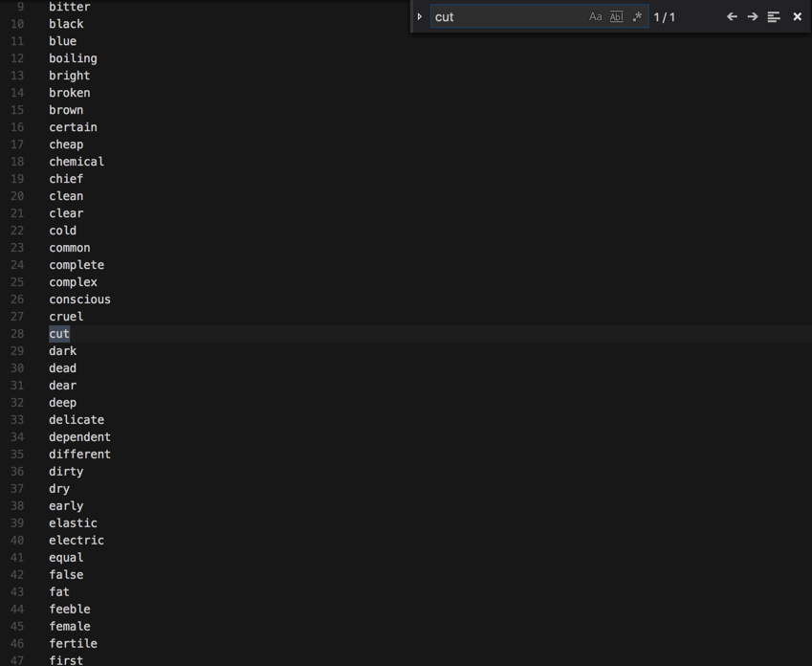Click the word 'cold'
The image size is (812, 666).
[63, 230]
